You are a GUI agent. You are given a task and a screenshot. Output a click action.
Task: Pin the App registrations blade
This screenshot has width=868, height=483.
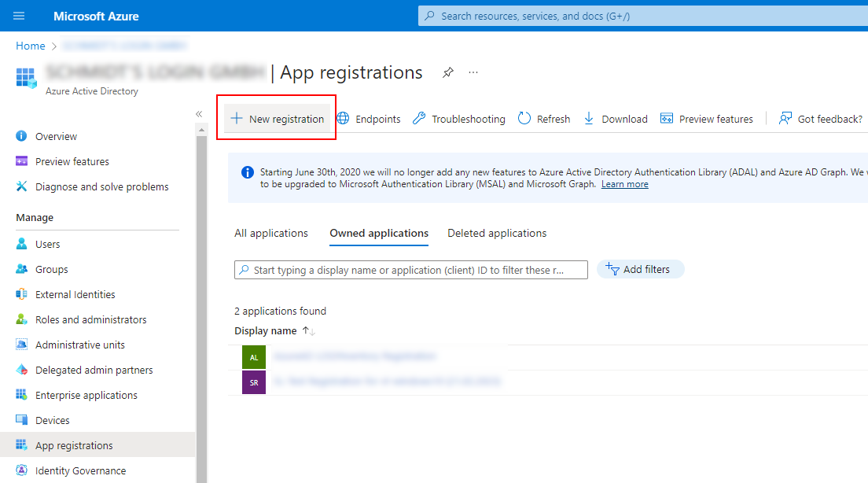click(x=448, y=72)
